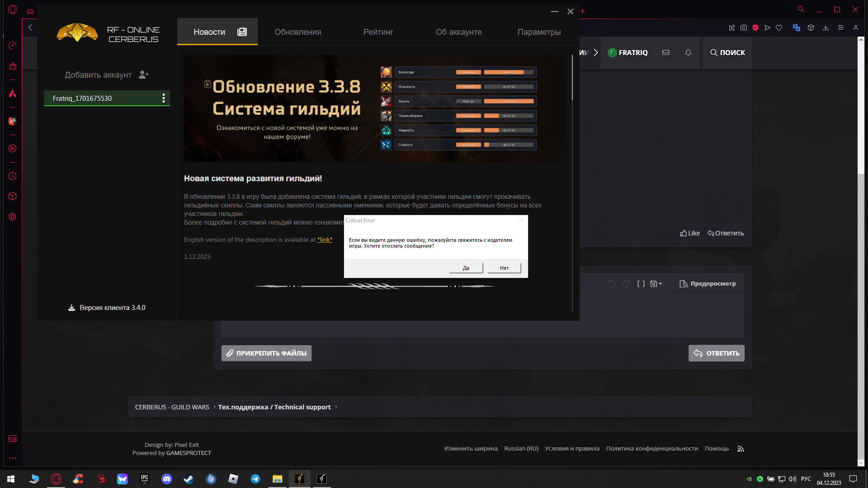The image size is (868, 488).
Task: Toggle BB code brackets mode in editor
Action: [641, 284]
